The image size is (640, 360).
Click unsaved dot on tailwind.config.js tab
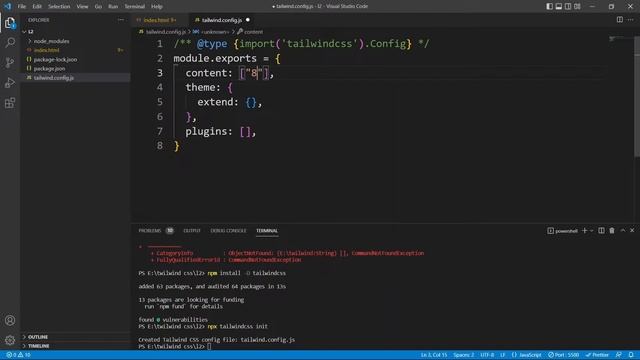pyautogui.click(x=248, y=20)
